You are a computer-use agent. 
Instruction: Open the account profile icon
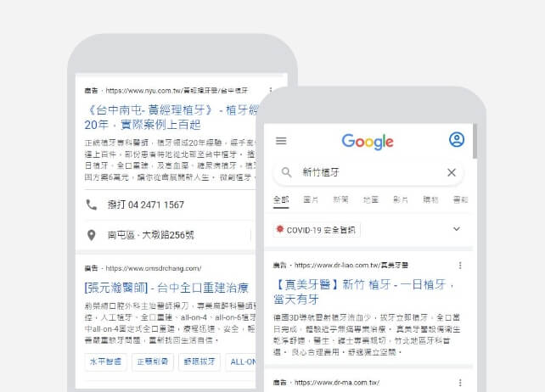pyautogui.click(x=457, y=140)
